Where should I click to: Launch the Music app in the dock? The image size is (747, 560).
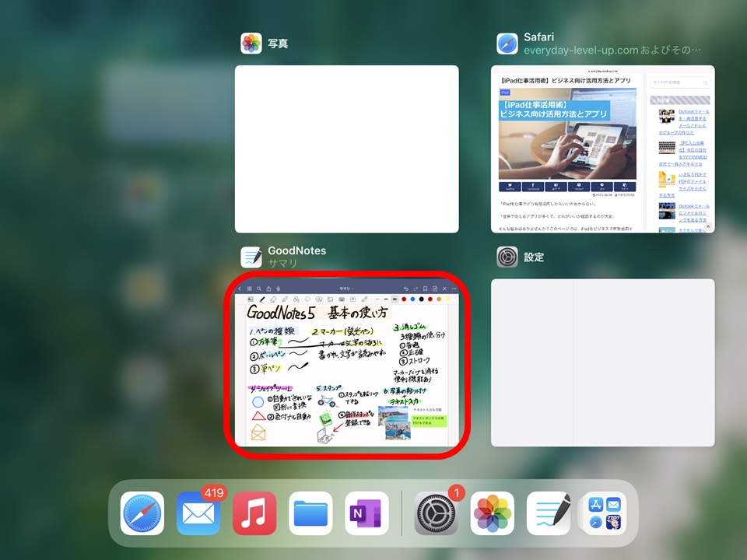pyautogui.click(x=254, y=513)
